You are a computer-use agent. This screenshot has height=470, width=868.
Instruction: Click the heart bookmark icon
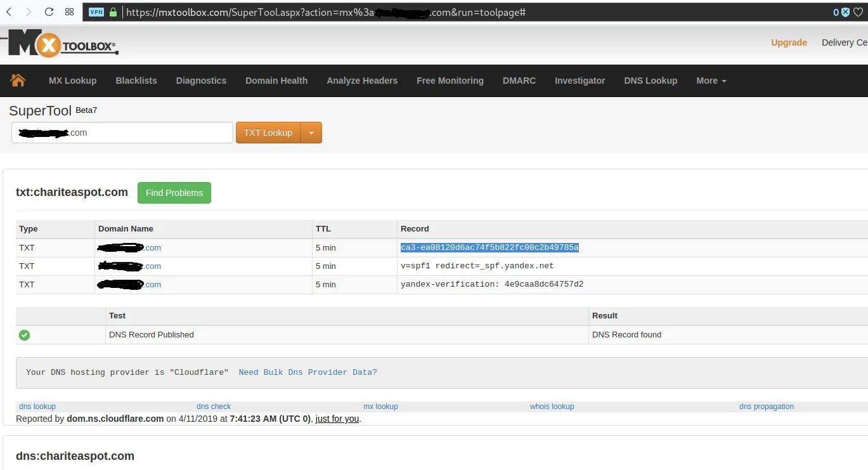point(858,12)
